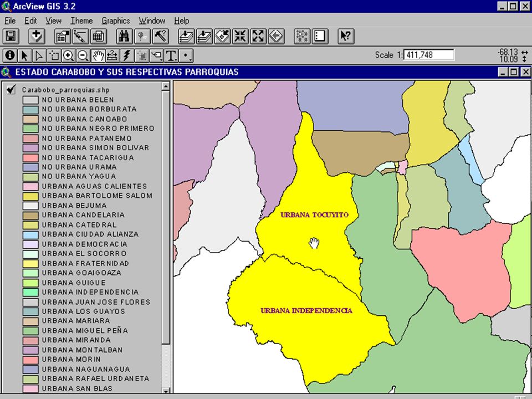Open the Query Builder hammer icon
532x399 pixels.
click(x=161, y=37)
